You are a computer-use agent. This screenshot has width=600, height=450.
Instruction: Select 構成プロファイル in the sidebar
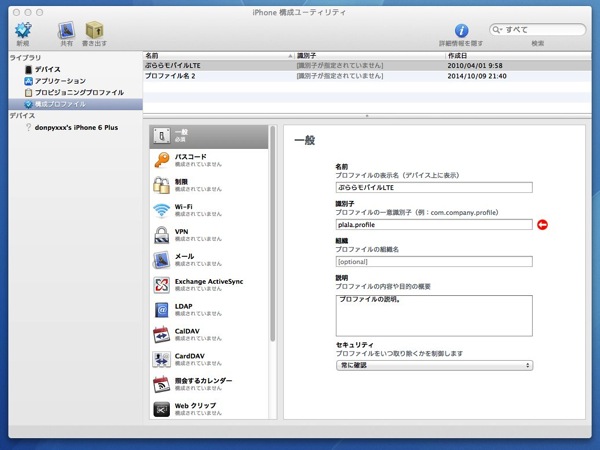(75, 104)
